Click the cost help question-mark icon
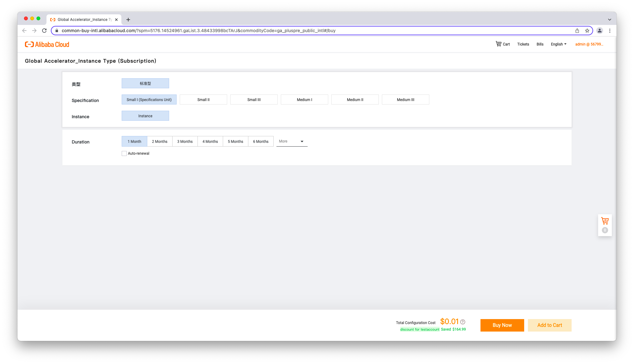 click(463, 322)
